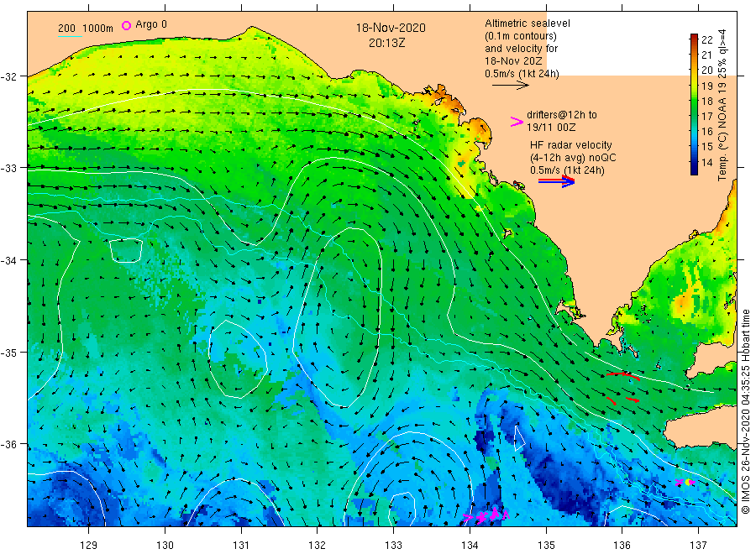756x554 pixels.
Task: Click color bar value 18
Action: click(x=706, y=102)
